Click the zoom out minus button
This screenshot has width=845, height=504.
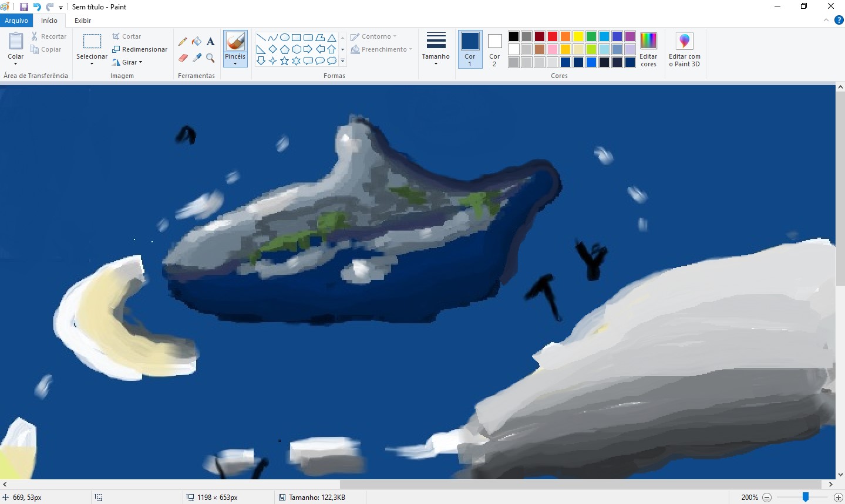[x=767, y=497]
